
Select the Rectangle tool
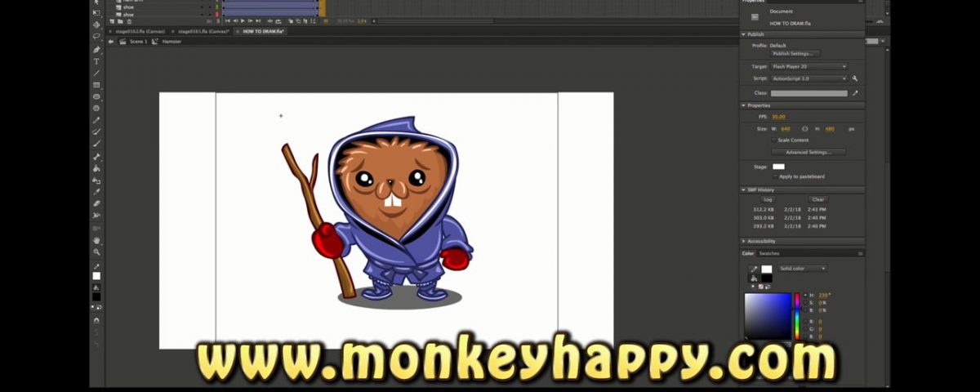point(96,85)
